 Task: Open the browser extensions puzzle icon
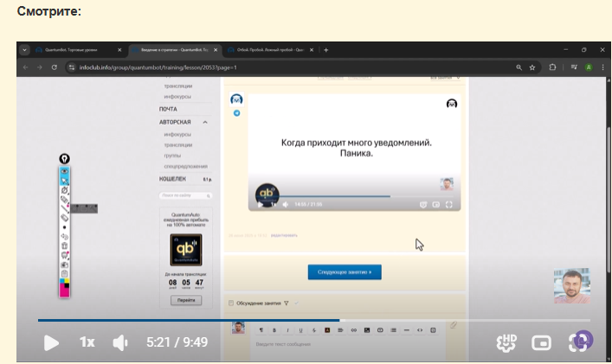click(552, 67)
